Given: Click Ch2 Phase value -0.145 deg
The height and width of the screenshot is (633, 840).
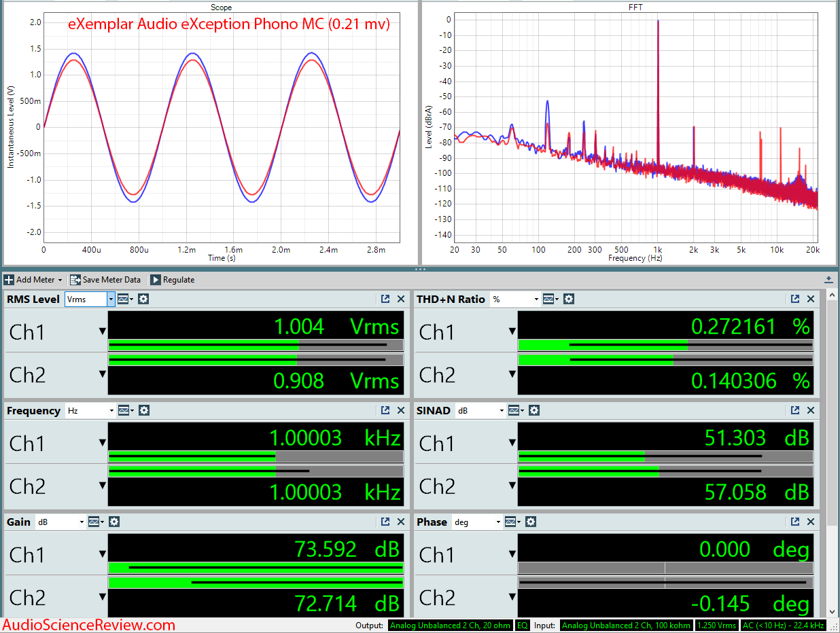Looking at the screenshot, I should pyautogui.click(x=750, y=603).
